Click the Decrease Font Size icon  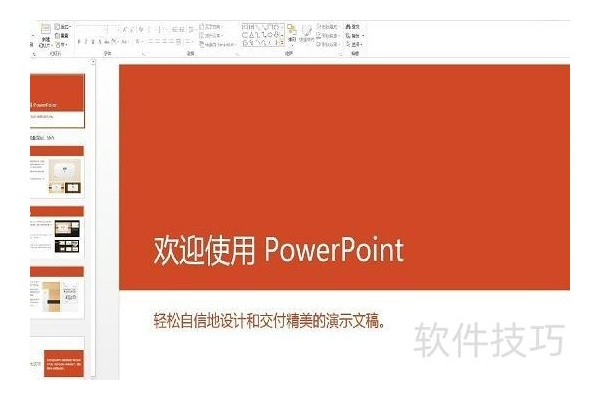[132, 29]
